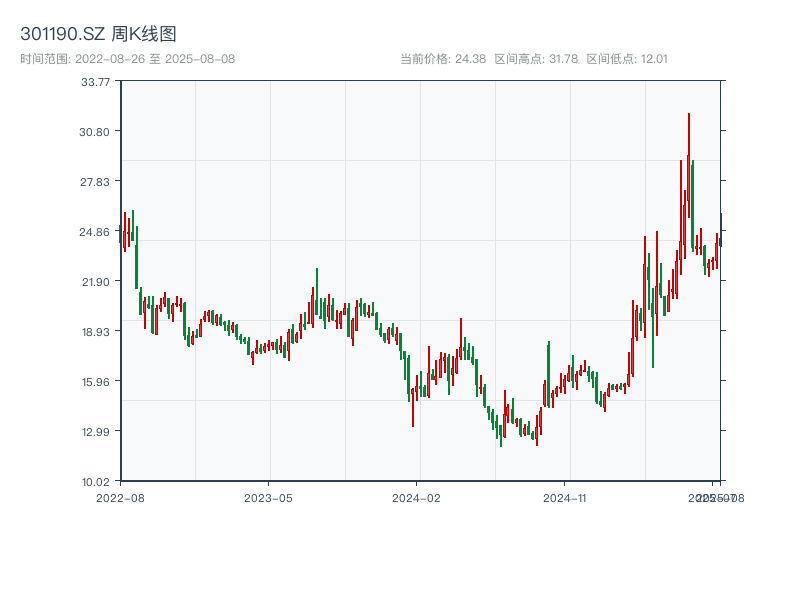Click the 12.99 y-axis price label
The image size is (800, 600).
pyautogui.click(x=95, y=432)
